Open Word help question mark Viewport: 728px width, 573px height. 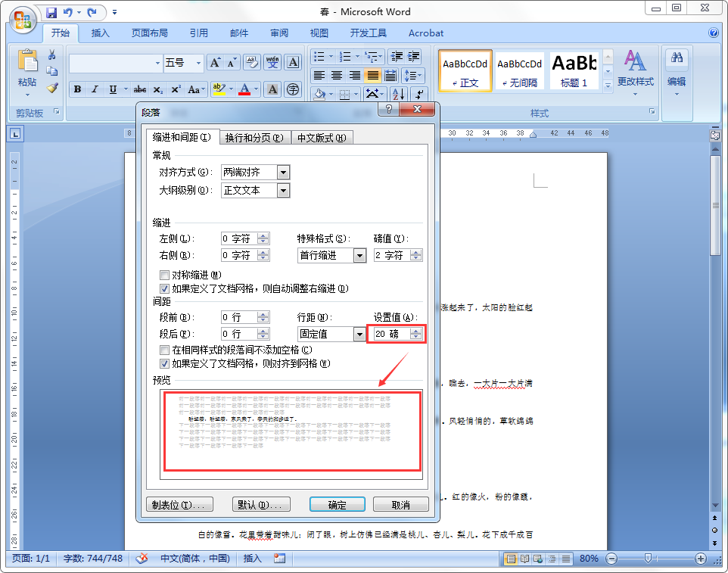[x=714, y=33]
